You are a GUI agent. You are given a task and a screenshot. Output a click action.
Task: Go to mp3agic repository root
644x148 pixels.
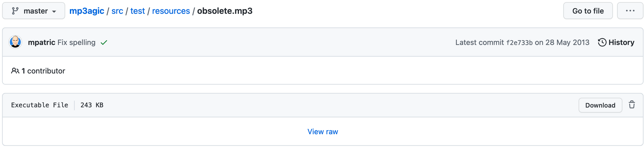tap(87, 11)
